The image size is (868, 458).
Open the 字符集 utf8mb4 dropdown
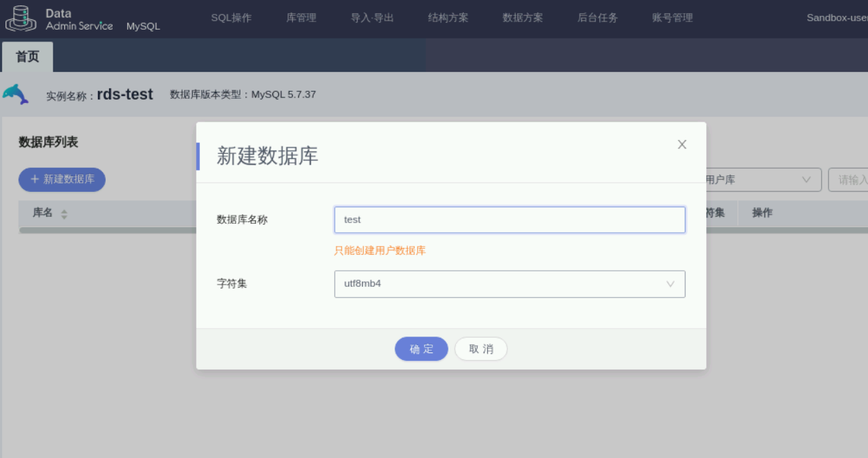pos(510,284)
